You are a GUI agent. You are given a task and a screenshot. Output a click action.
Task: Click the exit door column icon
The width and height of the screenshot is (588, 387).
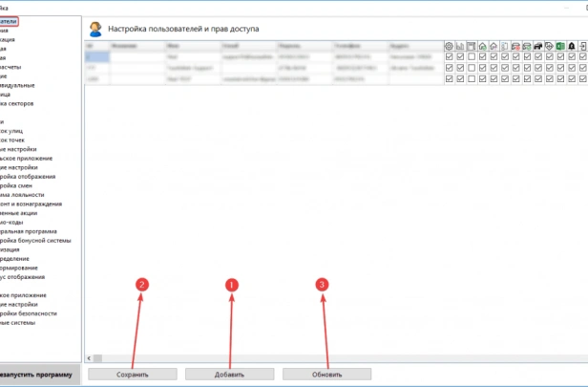[583, 45]
